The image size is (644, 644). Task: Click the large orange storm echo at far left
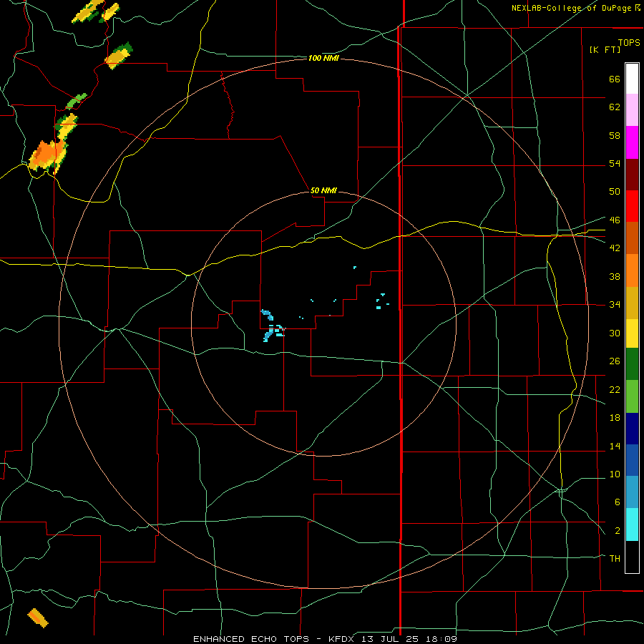48,156
